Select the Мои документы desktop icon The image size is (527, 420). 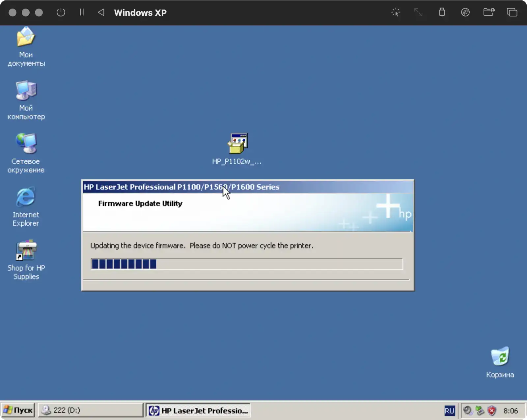point(26,47)
